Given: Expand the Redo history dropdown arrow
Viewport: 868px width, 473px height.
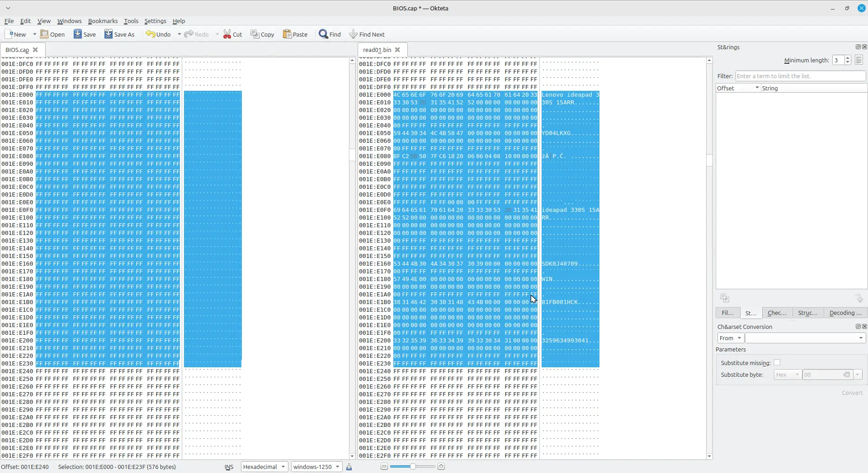Looking at the screenshot, I should (217, 34).
